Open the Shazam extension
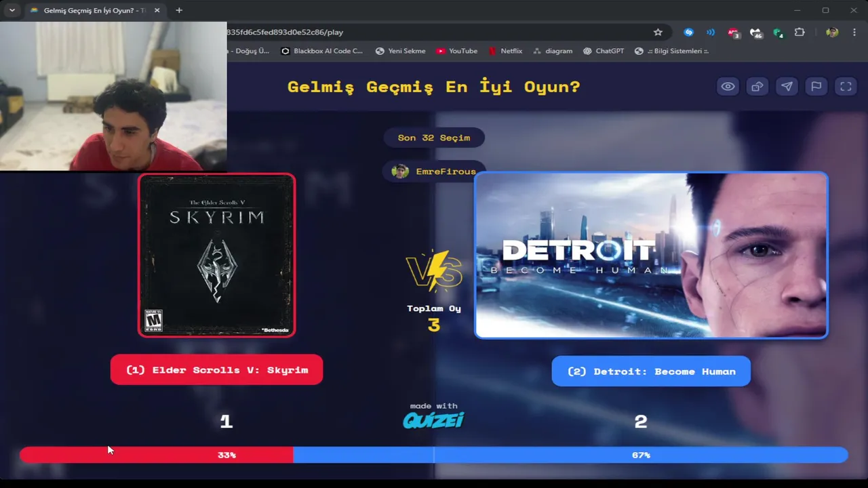Image resolution: width=868 pixels, height=488 pixels. 689,32
